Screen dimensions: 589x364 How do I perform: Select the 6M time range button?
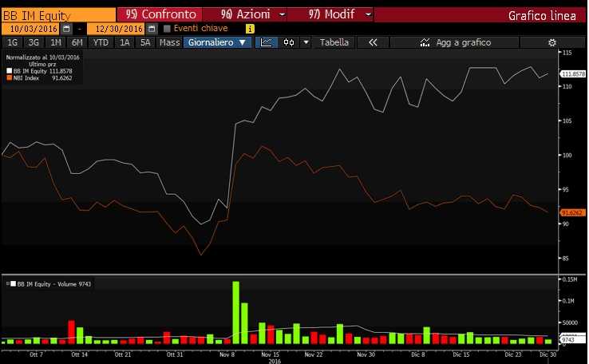77,42
